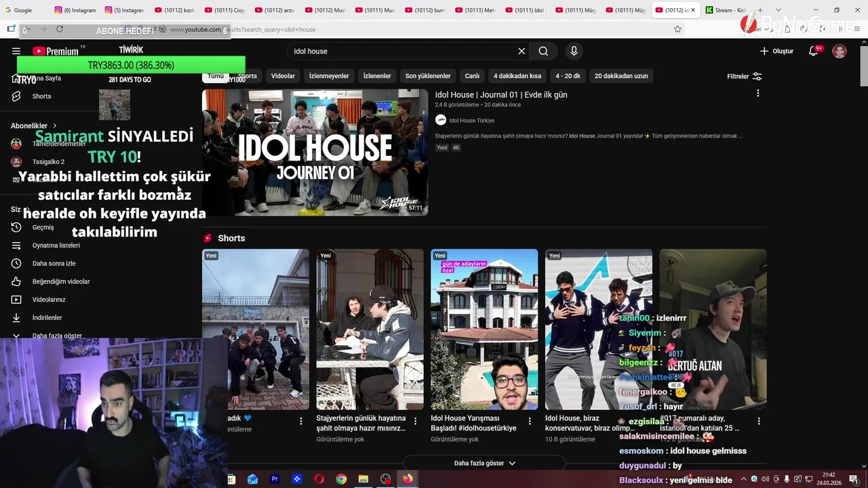The width and height of the screenshot is (868, 488).
Task: Open the 'Stajyerlerin günlük hayatına' short thumbnail
Action: point(370,329)
